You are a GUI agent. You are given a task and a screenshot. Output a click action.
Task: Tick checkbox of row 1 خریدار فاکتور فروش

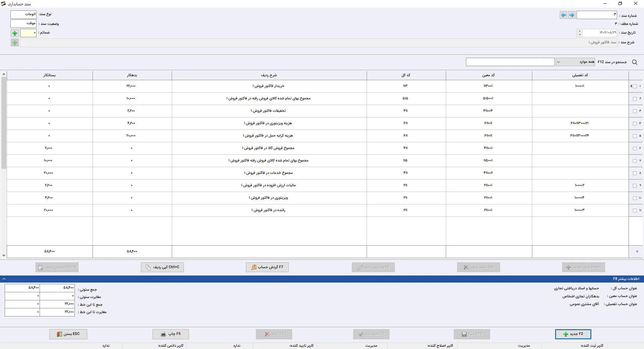tap(635, 86)
